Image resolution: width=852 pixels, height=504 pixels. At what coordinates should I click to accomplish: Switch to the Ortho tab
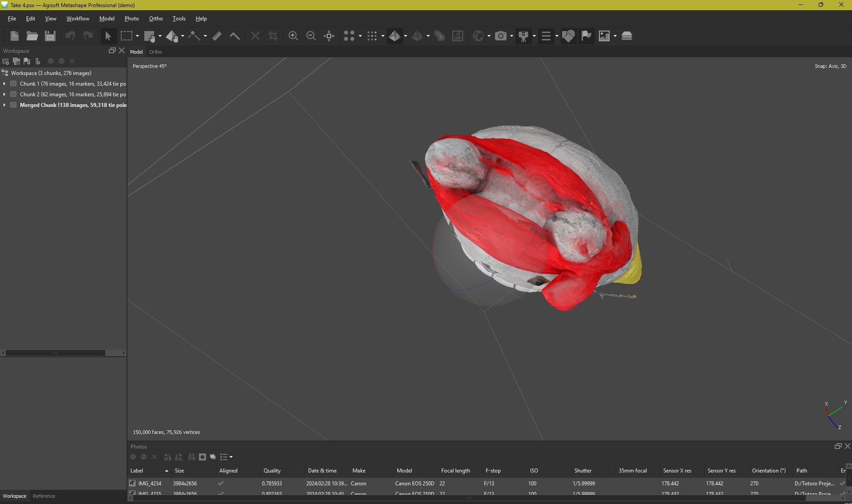[x=155, y=52]
